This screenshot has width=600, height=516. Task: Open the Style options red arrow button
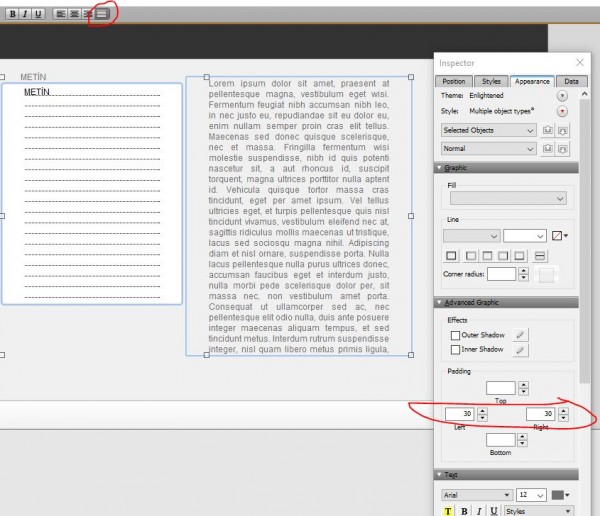(x=562, y=111)
